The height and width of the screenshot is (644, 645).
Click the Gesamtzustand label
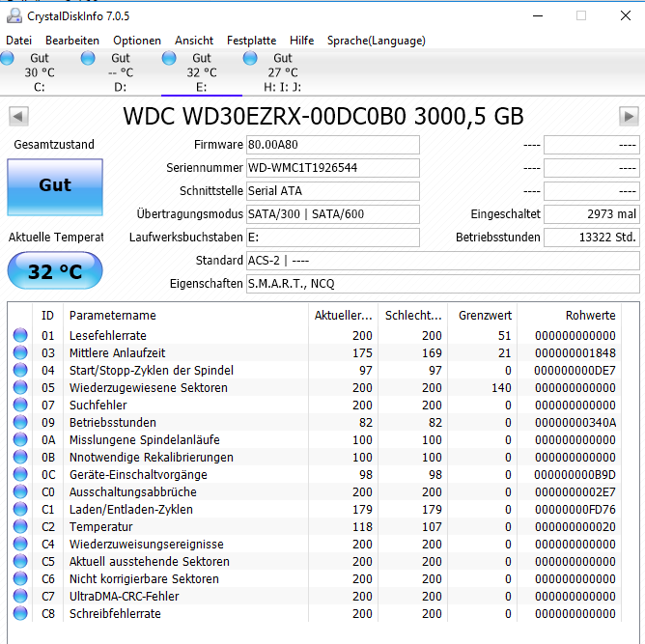(x=54, y=145)
